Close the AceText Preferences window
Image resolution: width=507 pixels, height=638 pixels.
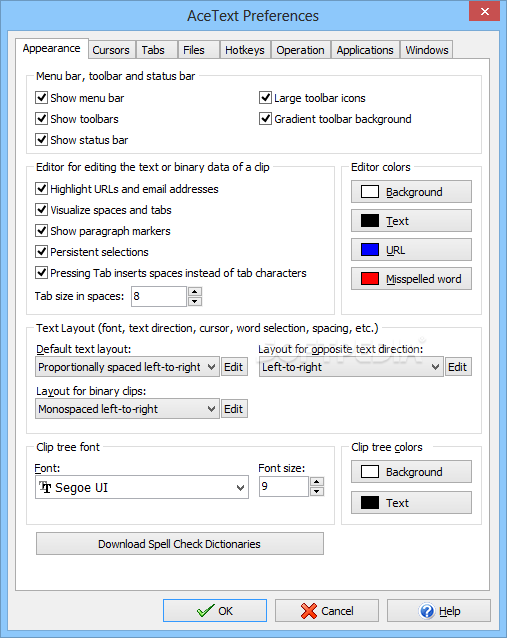click(484, 11)
